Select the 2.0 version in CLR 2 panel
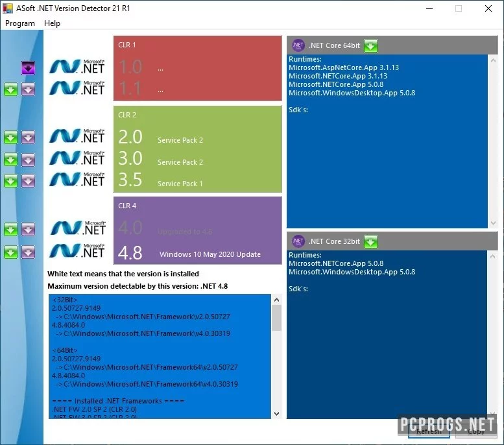Screen dimensions: 504x445 pos(130,137)
